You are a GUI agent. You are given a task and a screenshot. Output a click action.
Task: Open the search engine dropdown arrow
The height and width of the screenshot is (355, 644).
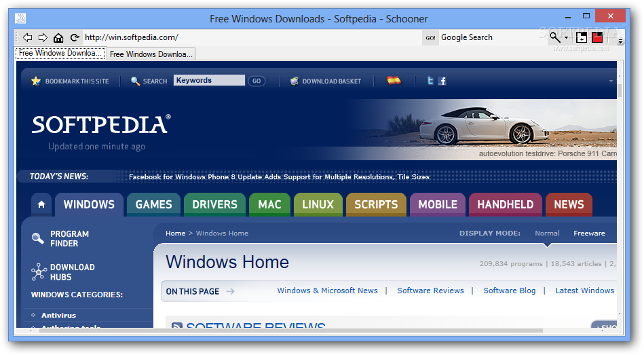(567, 38)
